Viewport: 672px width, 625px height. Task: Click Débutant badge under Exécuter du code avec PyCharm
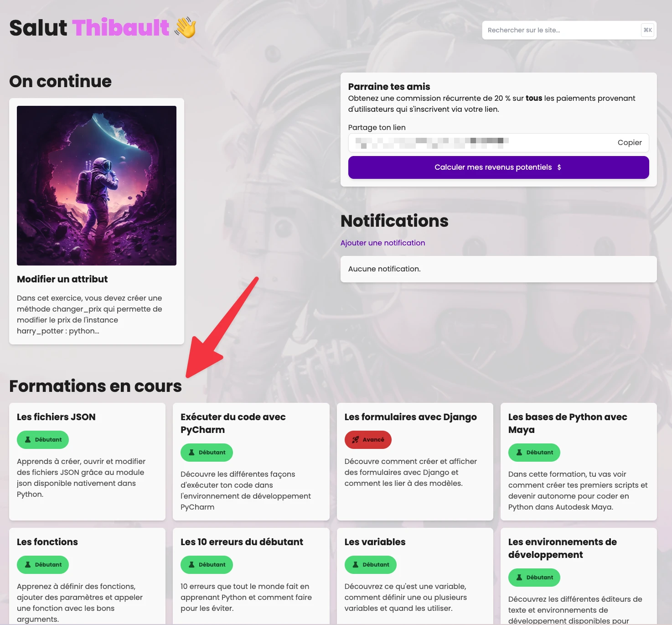[x=207, y=453]
